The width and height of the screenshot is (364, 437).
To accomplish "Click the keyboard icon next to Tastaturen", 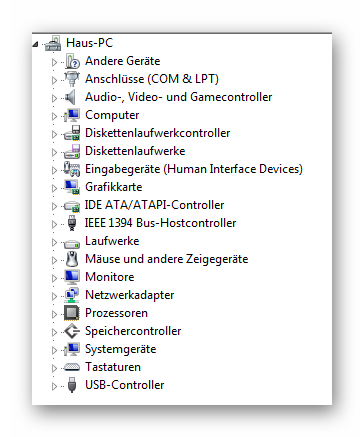I will point(72,367).
